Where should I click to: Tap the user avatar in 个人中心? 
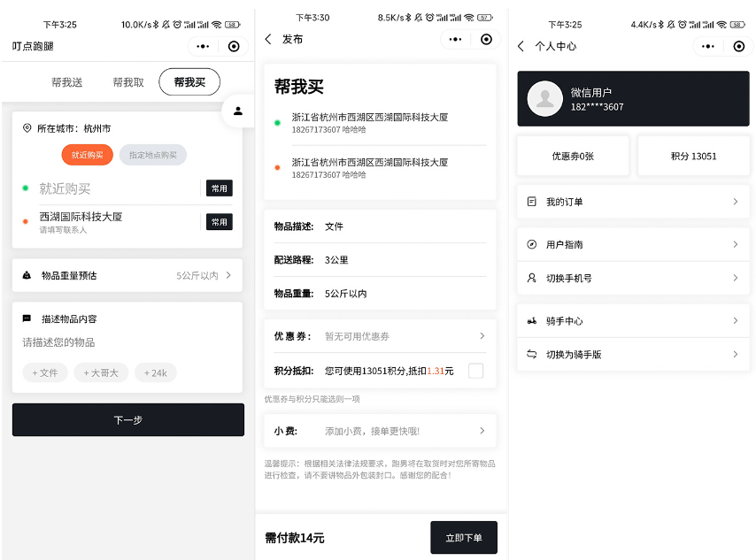click(544, 99)
